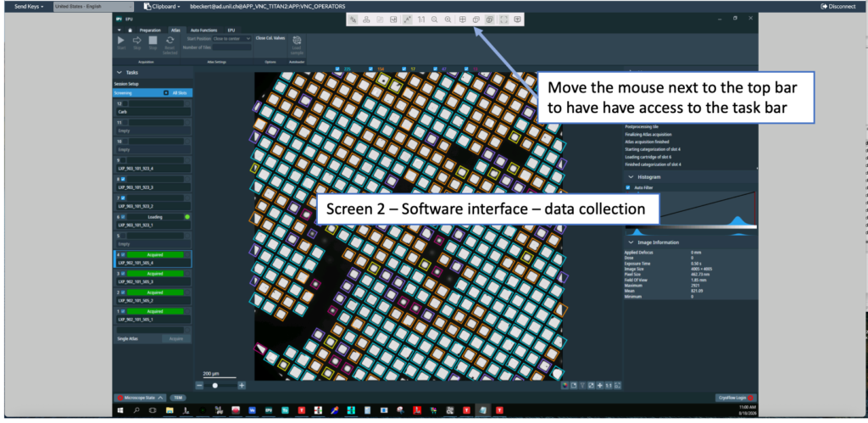Click the Carb sample name field of slot 12
The image size is (868, 423).
[153, 112]
